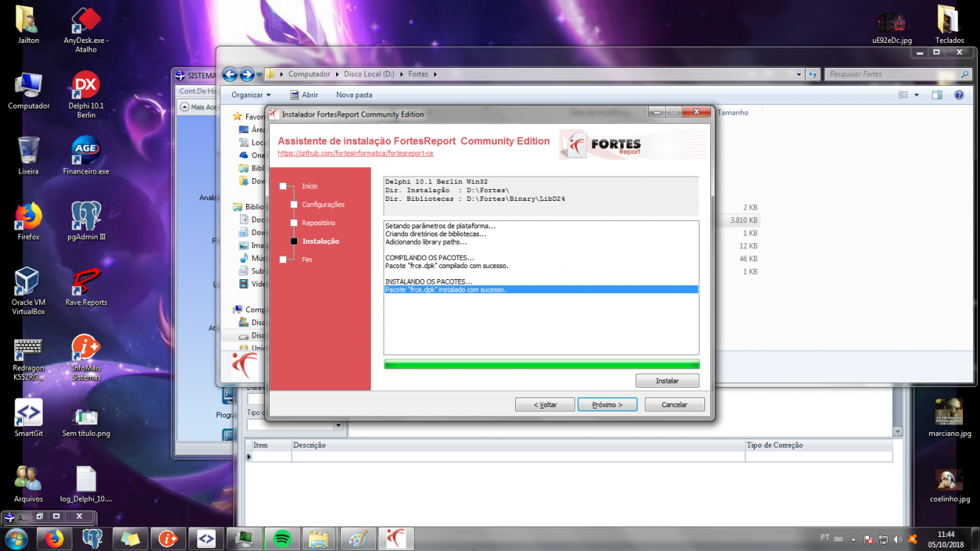
Task: Click the Descrição grid column header
Action: (x=518, y=445)
